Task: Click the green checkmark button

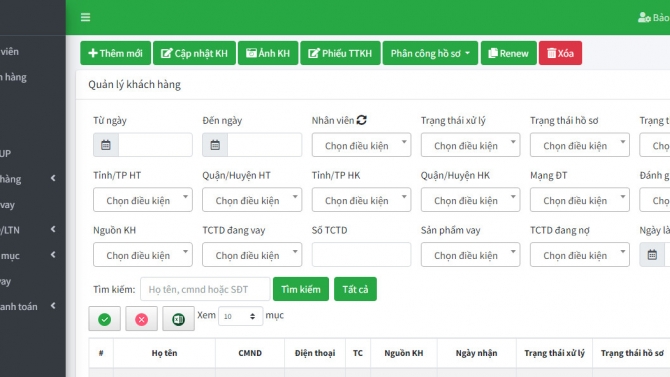Action: coord(105,319)
